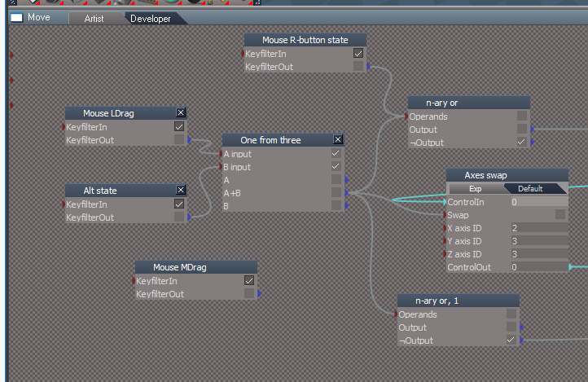Image resolution: width=588 pixels, height=382 pixels.
Task: Select the Mouse R-button state title bar
Action: tap(305, 40)
